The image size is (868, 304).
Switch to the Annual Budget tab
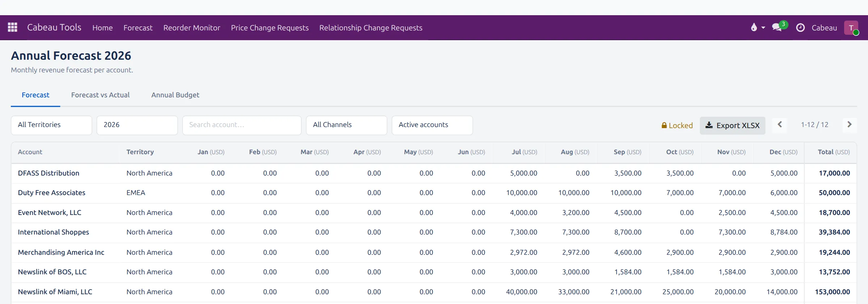(x=175, y=95)
